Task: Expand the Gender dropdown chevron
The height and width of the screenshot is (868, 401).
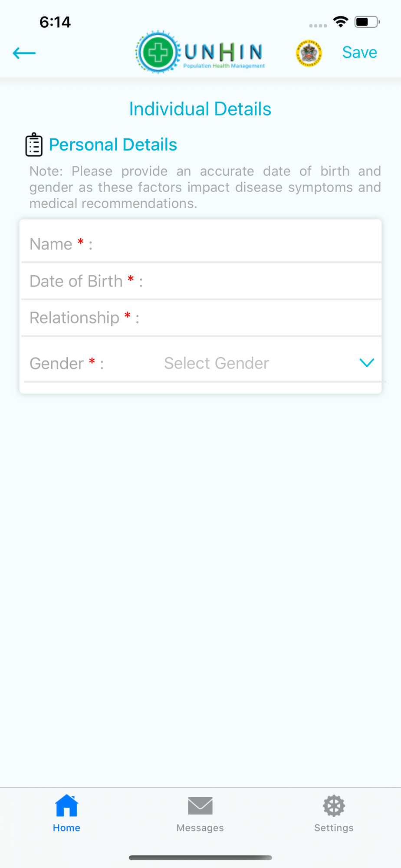Action: point(367,363)
